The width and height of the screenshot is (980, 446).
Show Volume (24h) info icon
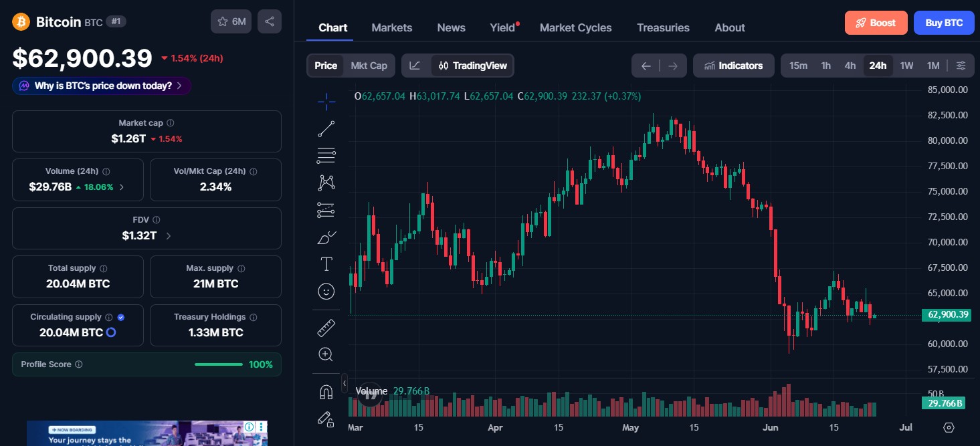pos(106,171)
